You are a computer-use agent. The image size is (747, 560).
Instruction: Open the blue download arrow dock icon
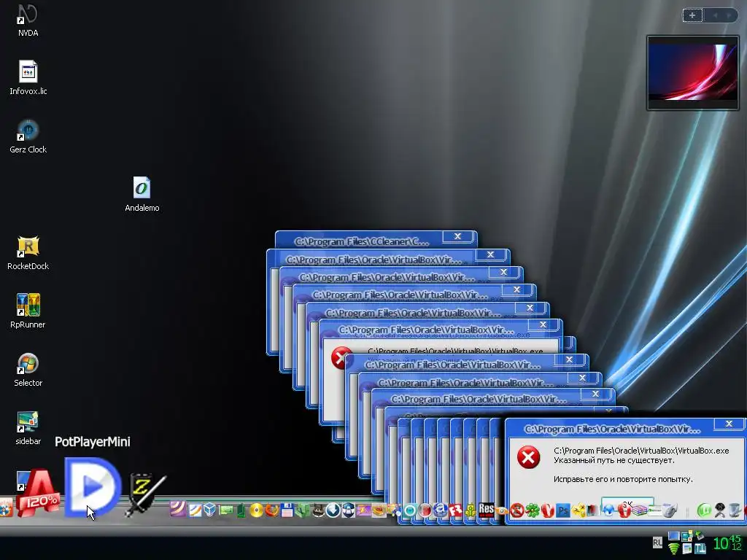point(333,510)
